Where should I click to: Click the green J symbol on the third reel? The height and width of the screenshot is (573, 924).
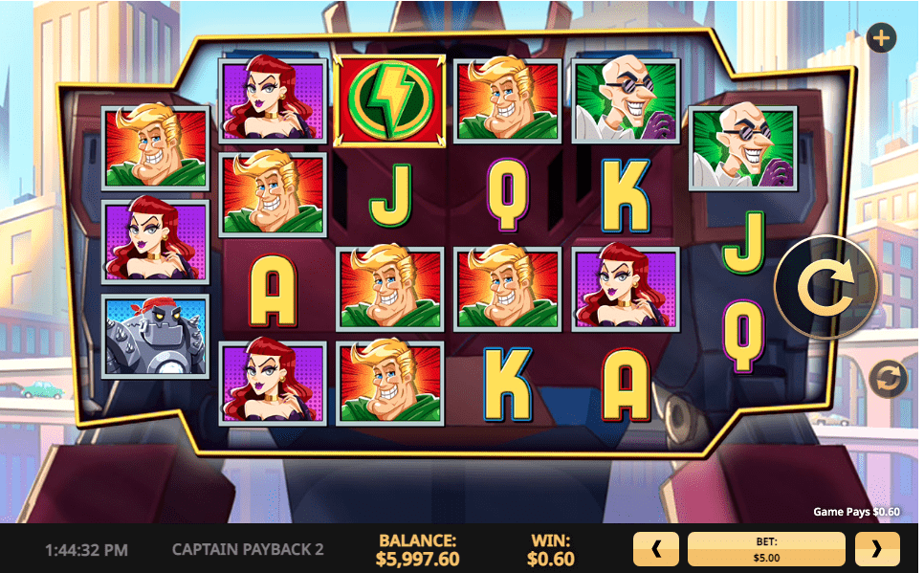click(x=389, y=195)
